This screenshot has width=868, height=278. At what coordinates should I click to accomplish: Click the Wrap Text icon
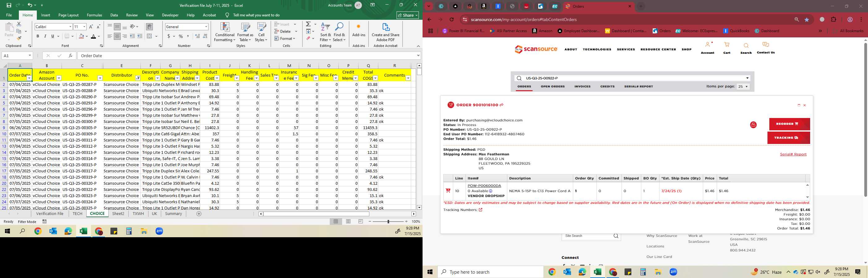pos(149,27)
